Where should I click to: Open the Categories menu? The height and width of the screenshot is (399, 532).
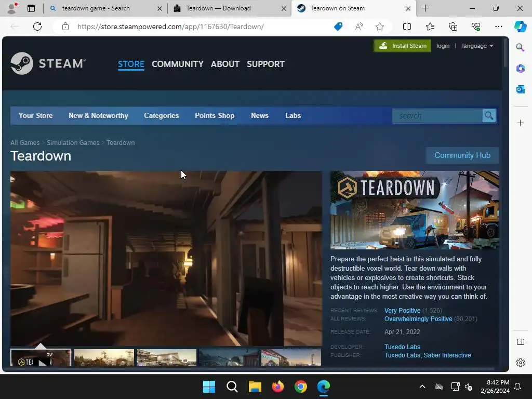pyautogui.click(x=162, y=116)
